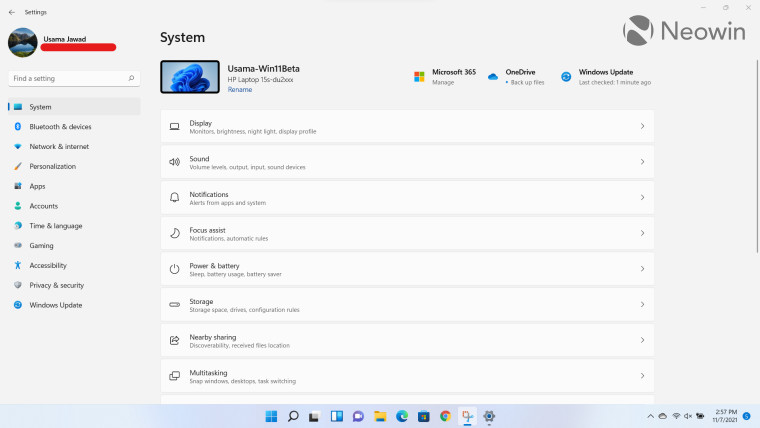
Task: Click the monitor icon in the Display row
Action: click(x=174, y=127)
